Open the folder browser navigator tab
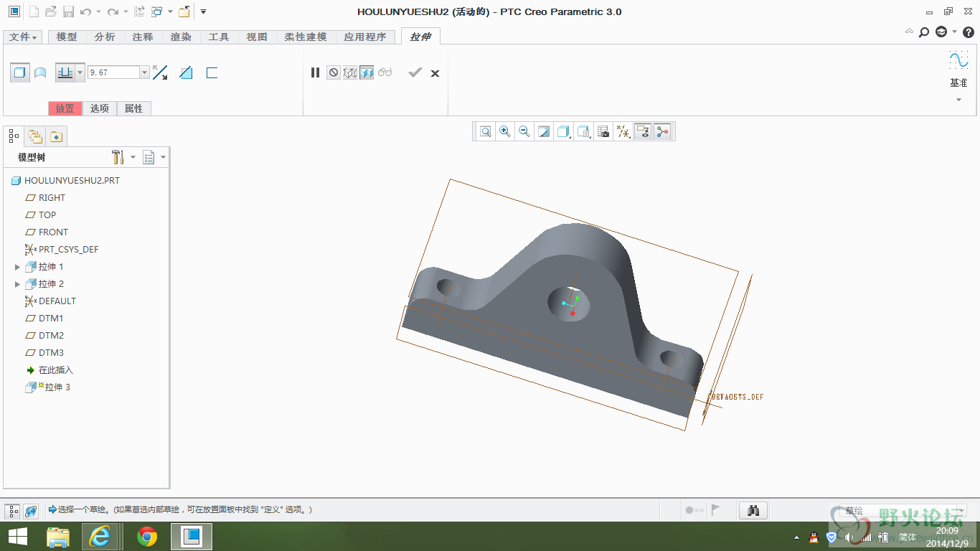 tap(35, 136)
